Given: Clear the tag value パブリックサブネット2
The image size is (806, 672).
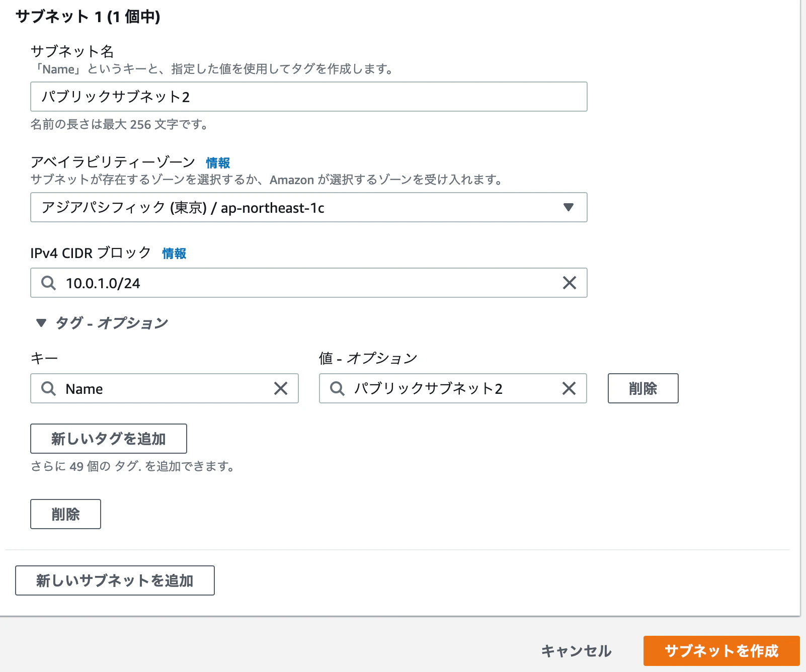Looking at the screenshot, I should pos(569,388).
